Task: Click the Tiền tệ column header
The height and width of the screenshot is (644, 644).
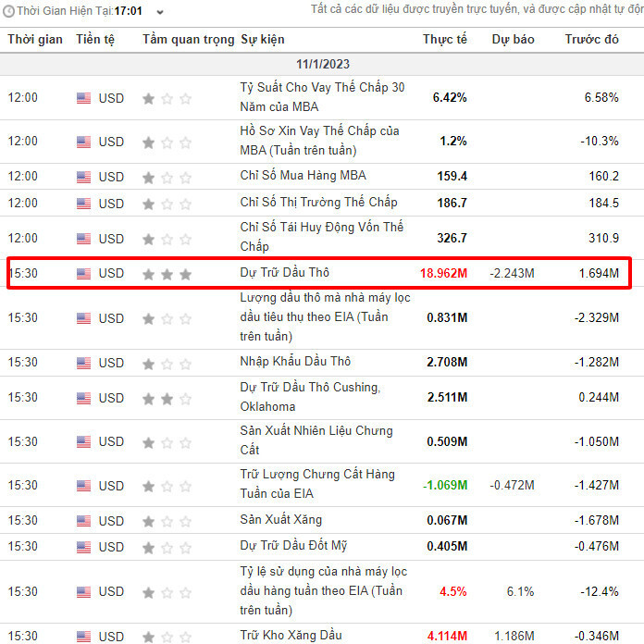Action: (x=95, y=40)
